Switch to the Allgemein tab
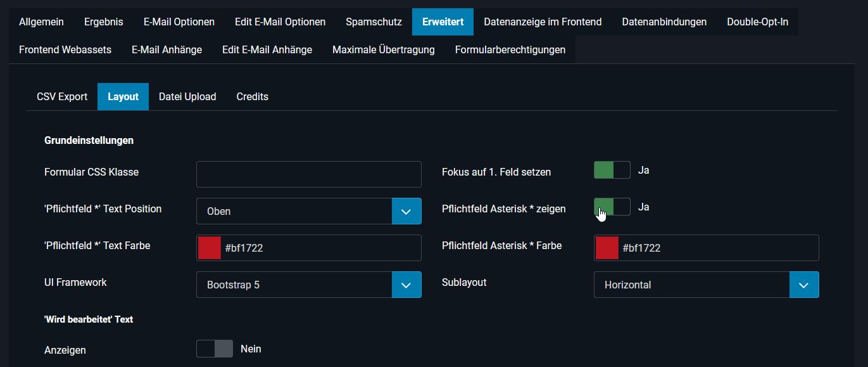 tap(41, 22)
